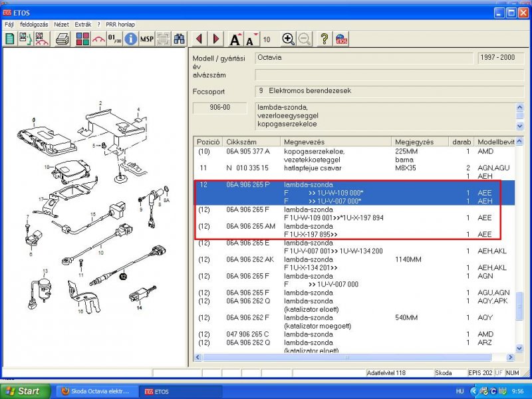Click horizontal scrollbar right arrow
This screenshot has width=532, height=399.
point(510,357)
